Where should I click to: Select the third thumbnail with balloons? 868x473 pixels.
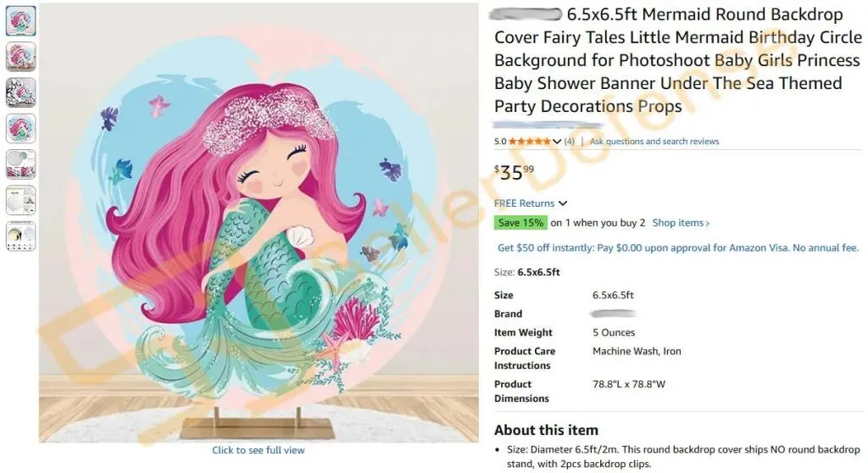21,92
